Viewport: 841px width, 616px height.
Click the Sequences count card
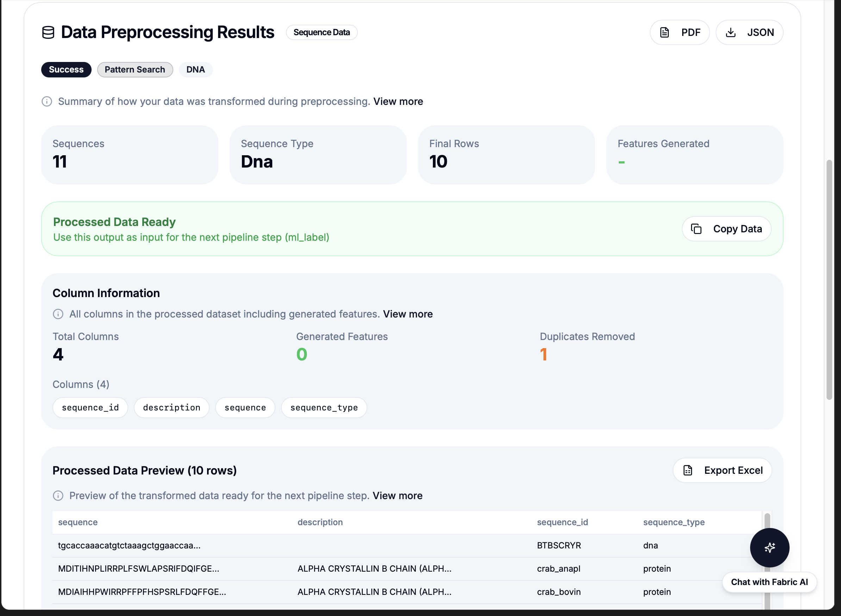pyautogui.click(x=130, y=155)
